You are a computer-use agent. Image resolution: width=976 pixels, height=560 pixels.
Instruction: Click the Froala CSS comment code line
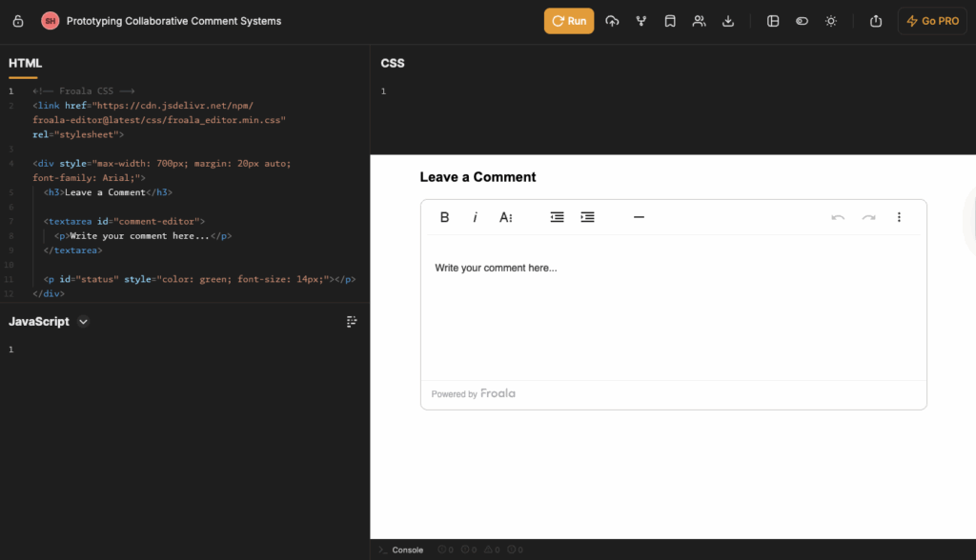(84, 91)
